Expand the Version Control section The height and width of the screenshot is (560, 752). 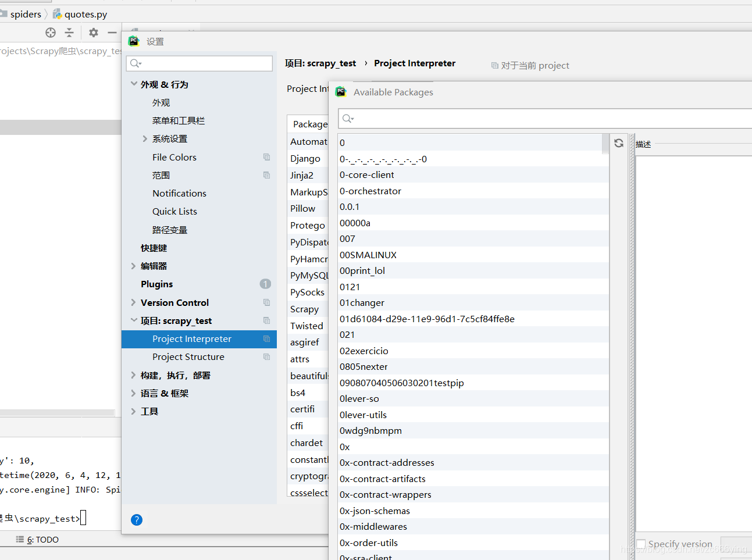click(134, 302)
